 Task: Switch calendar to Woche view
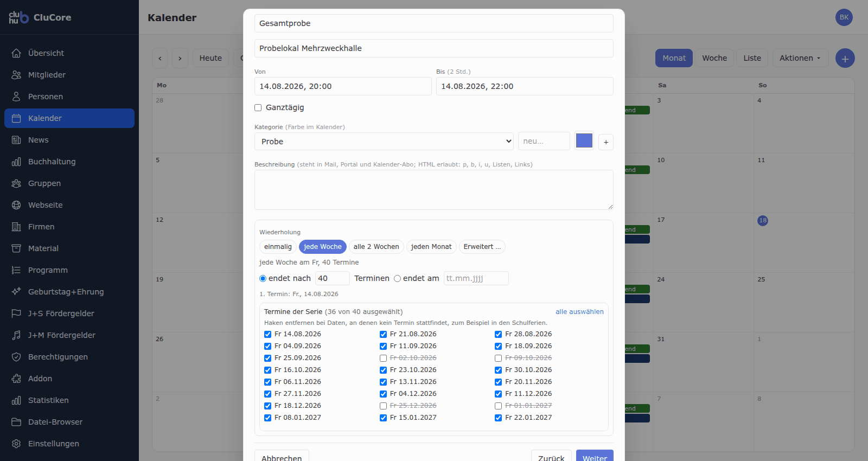tap(714, 58)
